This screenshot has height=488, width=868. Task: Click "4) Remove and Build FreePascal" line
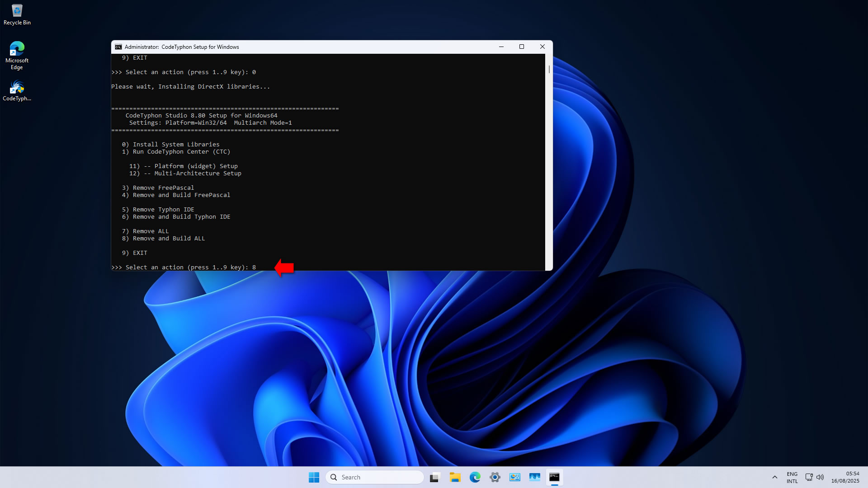176,195
